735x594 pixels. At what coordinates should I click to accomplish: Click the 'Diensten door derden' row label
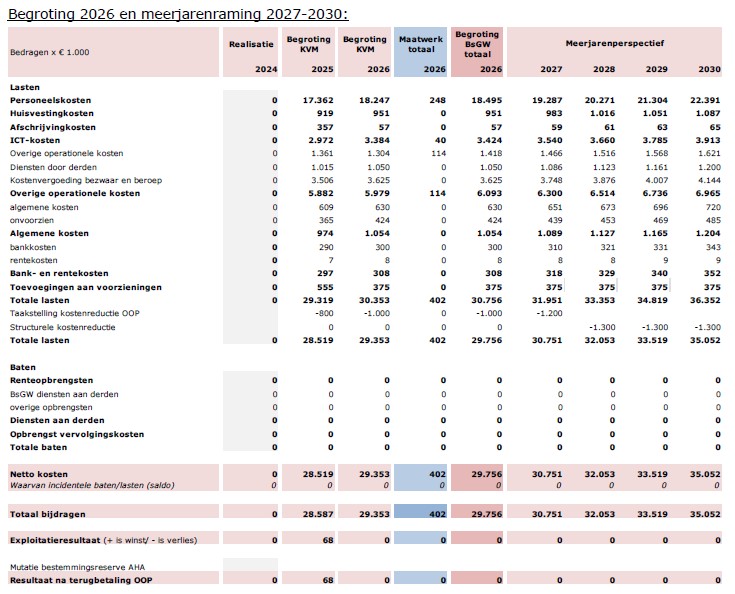click(48, 167)
